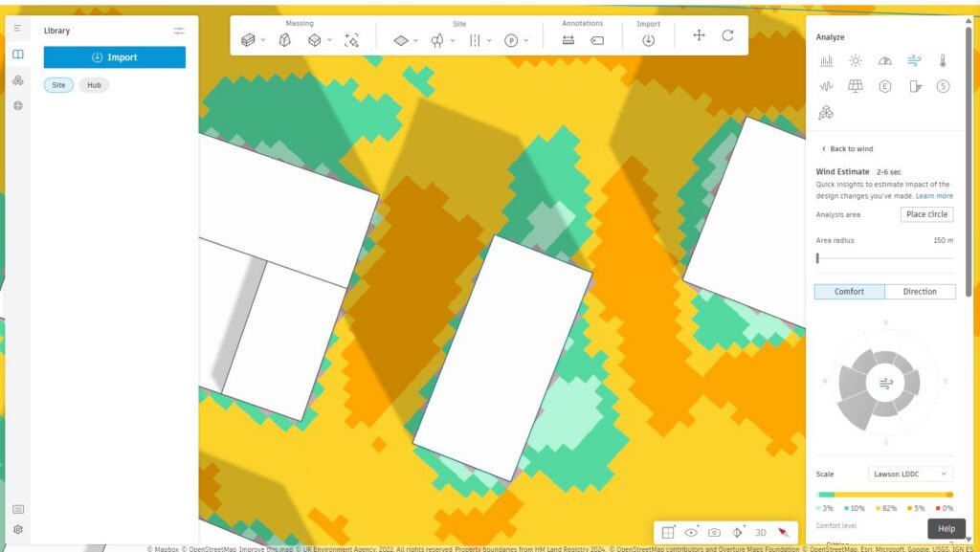Open the Microclimate thermometer analysis
Screen dimensions: 980x552
tap(943, 60)
